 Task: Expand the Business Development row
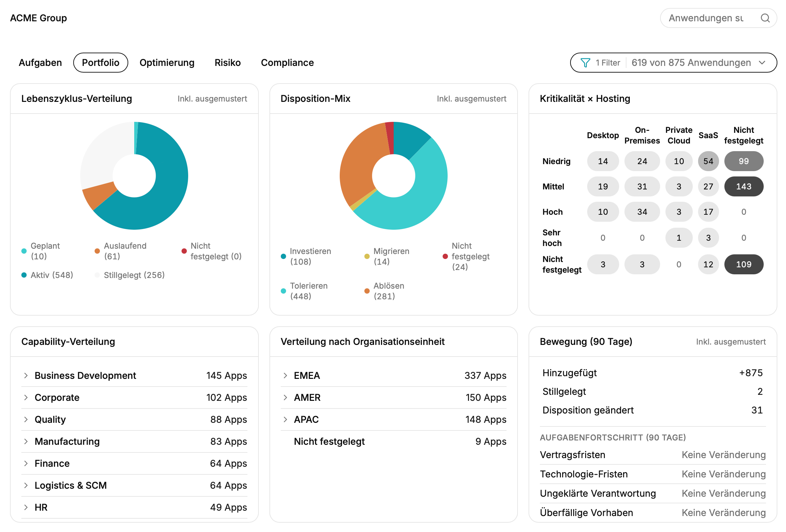coord(134,376)
